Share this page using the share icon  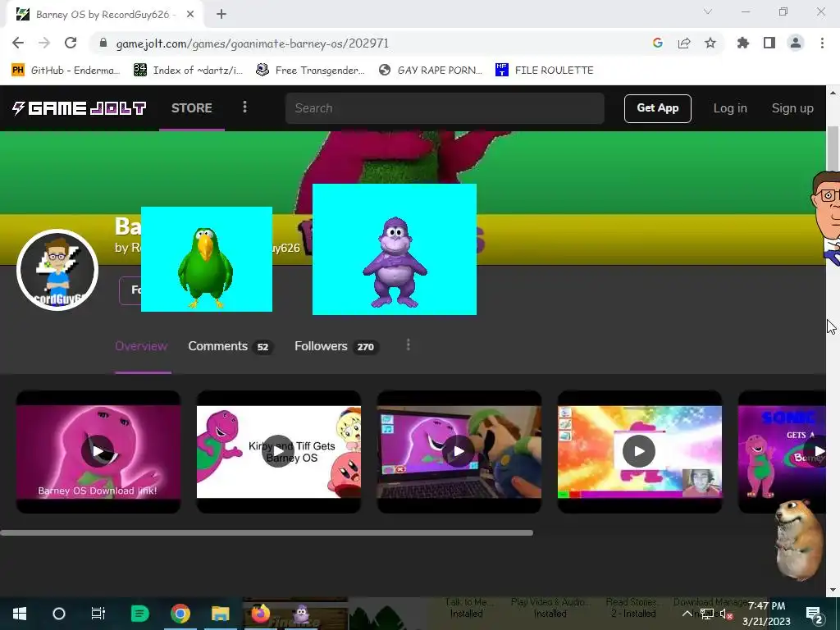[684, 43]
